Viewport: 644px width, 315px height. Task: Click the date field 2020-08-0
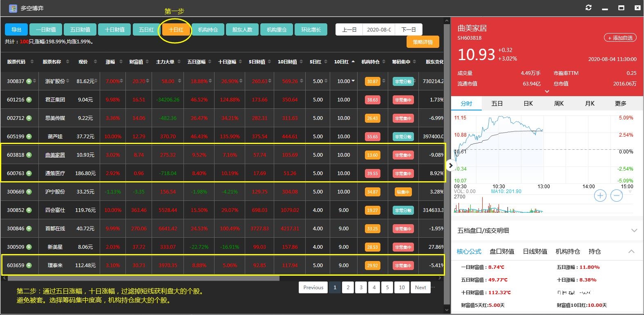coord(379,29)
